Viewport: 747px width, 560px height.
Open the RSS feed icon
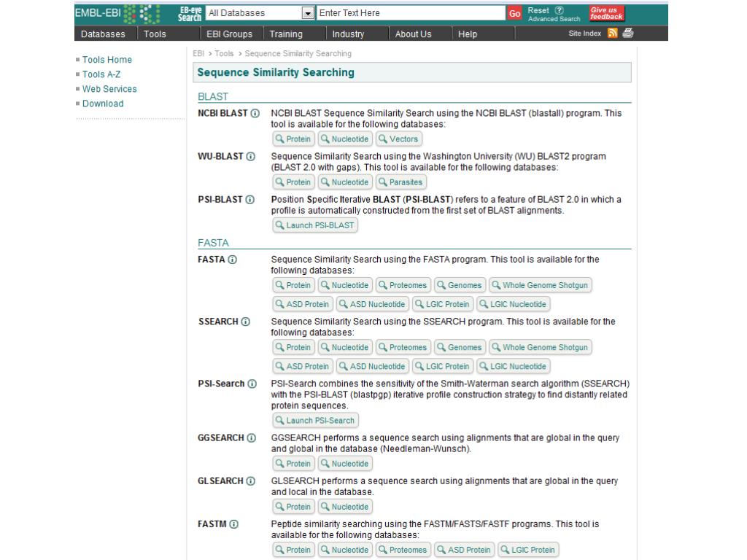(x=613, y=34)
